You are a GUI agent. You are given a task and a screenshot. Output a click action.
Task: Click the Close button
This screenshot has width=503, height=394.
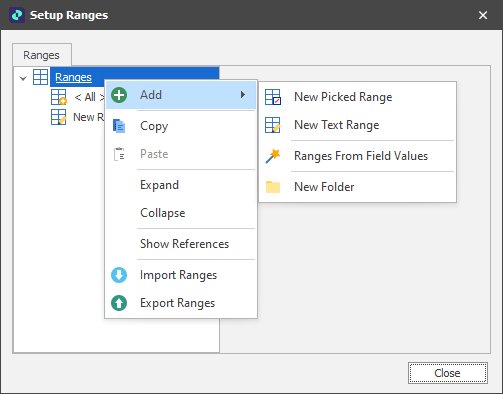[448, 373]
